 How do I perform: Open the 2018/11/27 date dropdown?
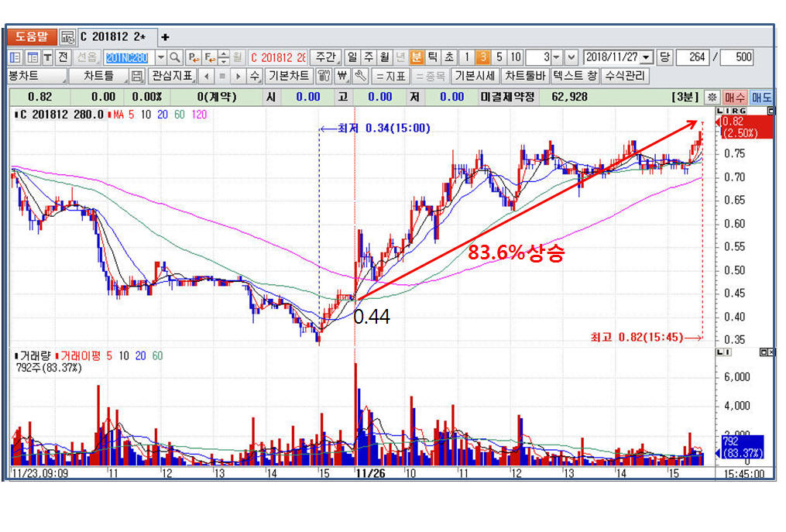click(x=647, y=57)
